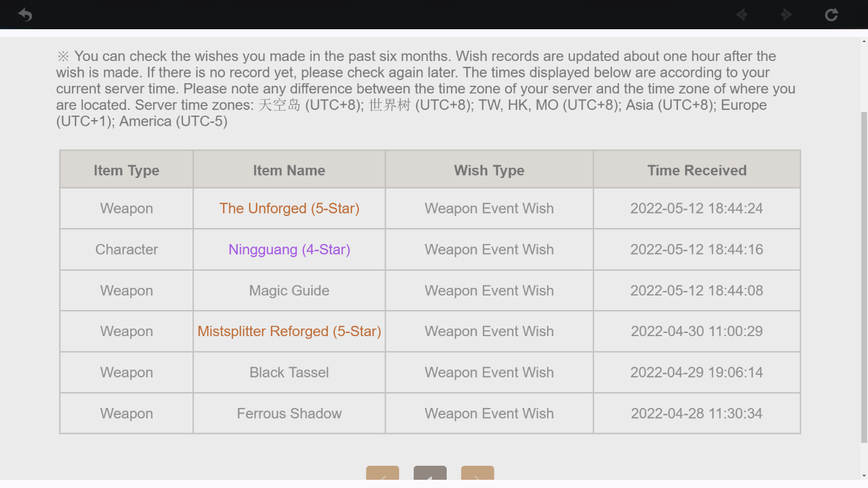Click the Item Type column header
The width and height of the screenshot is (868, 488).
[126, 170]
